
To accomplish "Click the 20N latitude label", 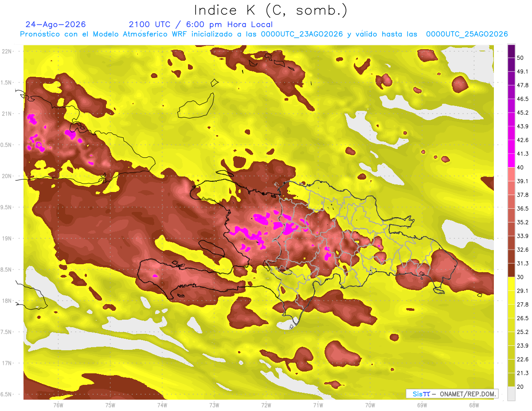I will tap(7, 176).
